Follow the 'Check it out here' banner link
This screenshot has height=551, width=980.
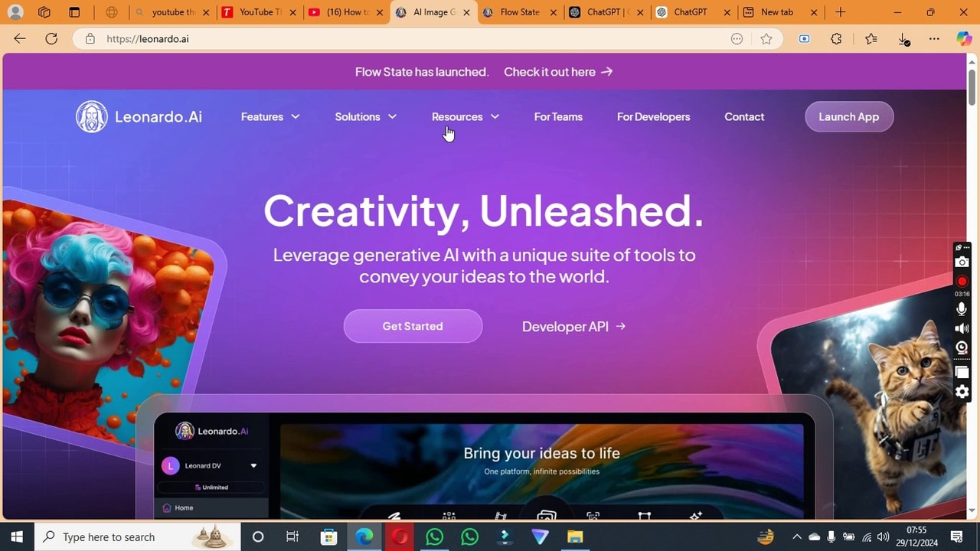pyautogui.click(x=558, y=72)
